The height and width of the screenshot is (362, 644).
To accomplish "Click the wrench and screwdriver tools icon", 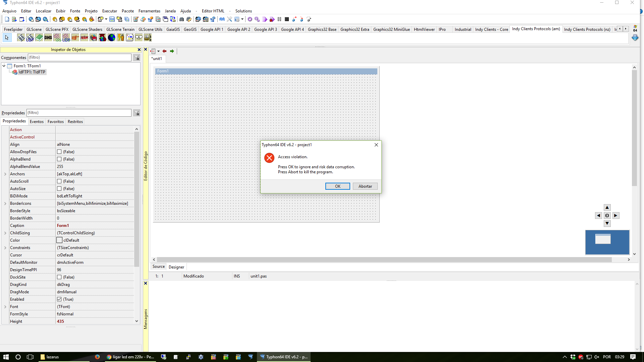I will point(229,19).
